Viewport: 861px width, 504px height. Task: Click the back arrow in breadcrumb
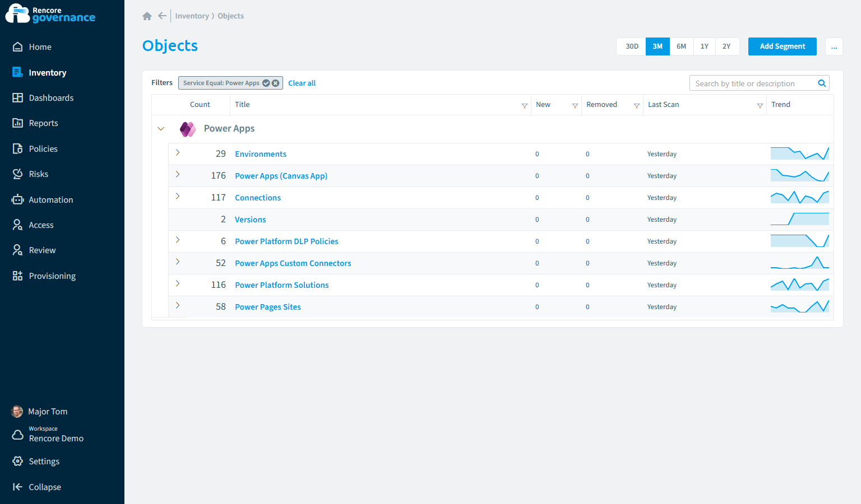[x=162, y=16]
